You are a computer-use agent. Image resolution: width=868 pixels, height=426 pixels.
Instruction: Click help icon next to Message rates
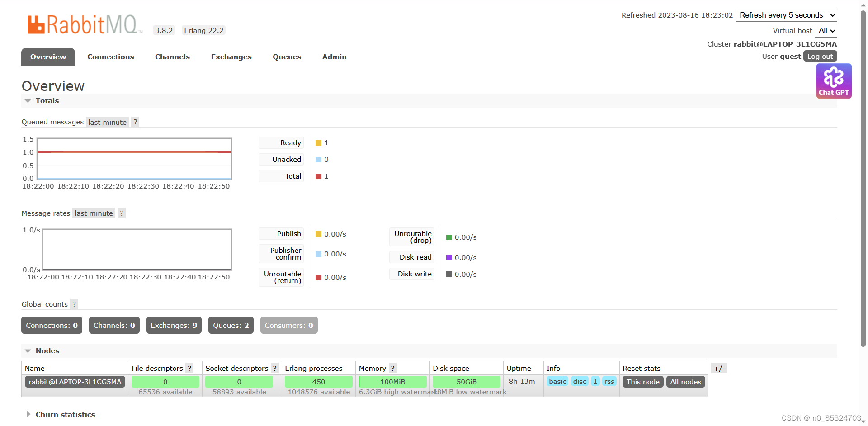point(122,213)
